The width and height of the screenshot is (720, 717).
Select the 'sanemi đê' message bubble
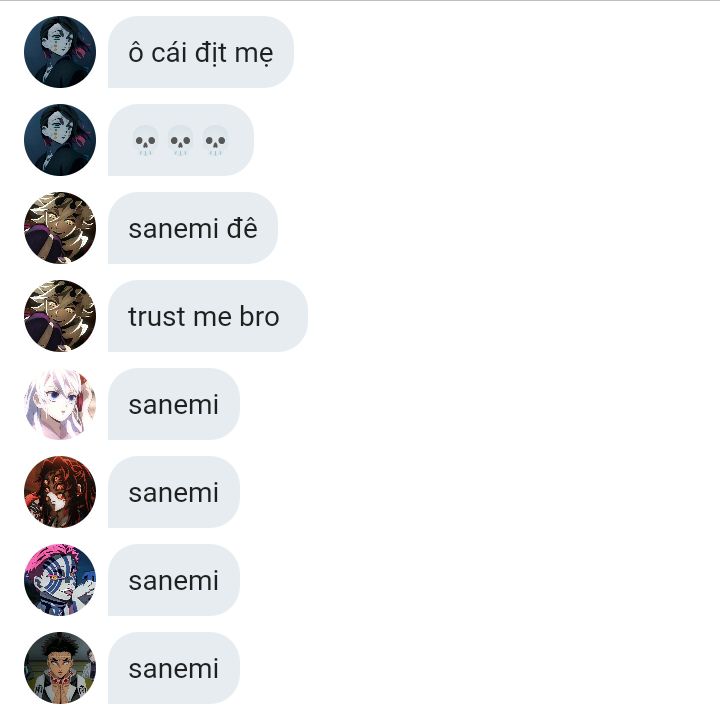click(x=193, y=228)
